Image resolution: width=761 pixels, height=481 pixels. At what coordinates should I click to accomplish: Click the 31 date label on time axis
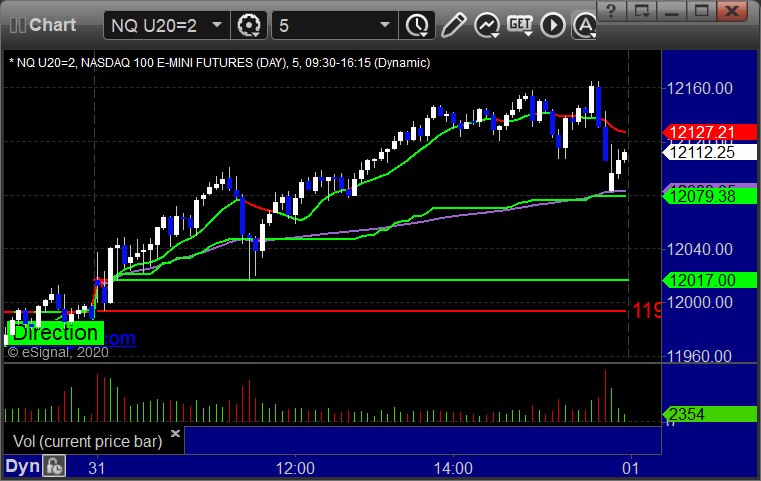(97, 468)
